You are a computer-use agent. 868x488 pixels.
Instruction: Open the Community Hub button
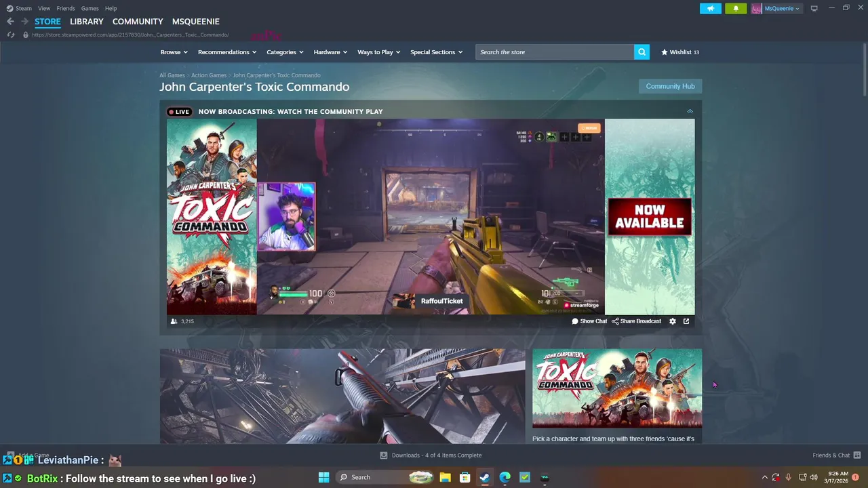670,86
